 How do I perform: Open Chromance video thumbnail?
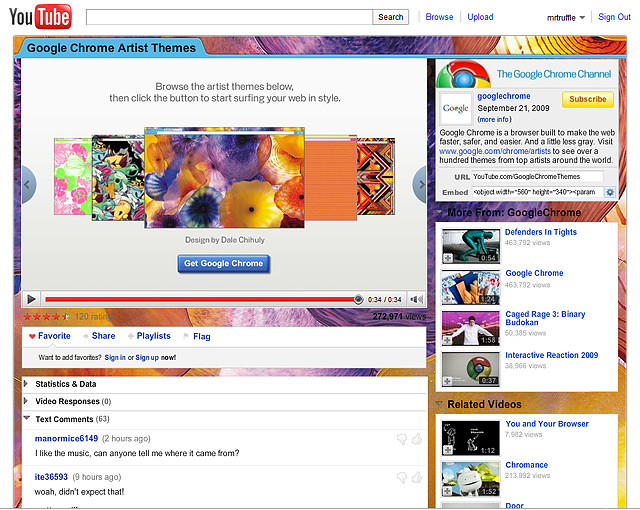[471, 479]
